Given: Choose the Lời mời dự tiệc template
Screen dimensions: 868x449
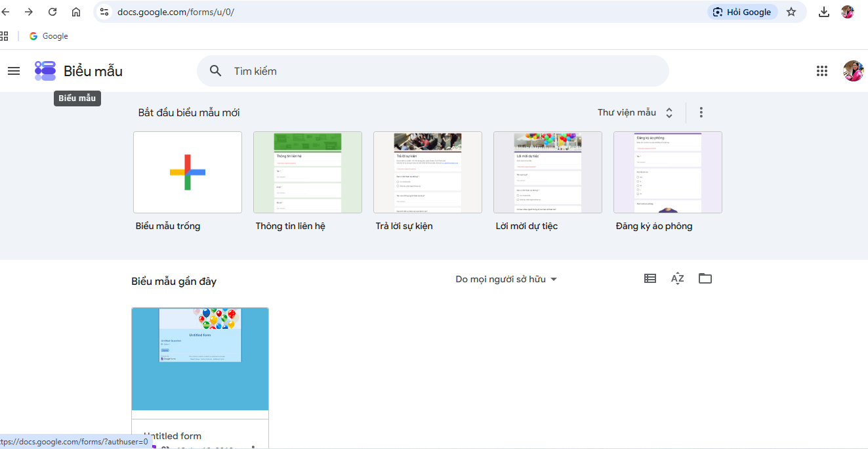Looking at the screenshot, I should coord(548,172).
